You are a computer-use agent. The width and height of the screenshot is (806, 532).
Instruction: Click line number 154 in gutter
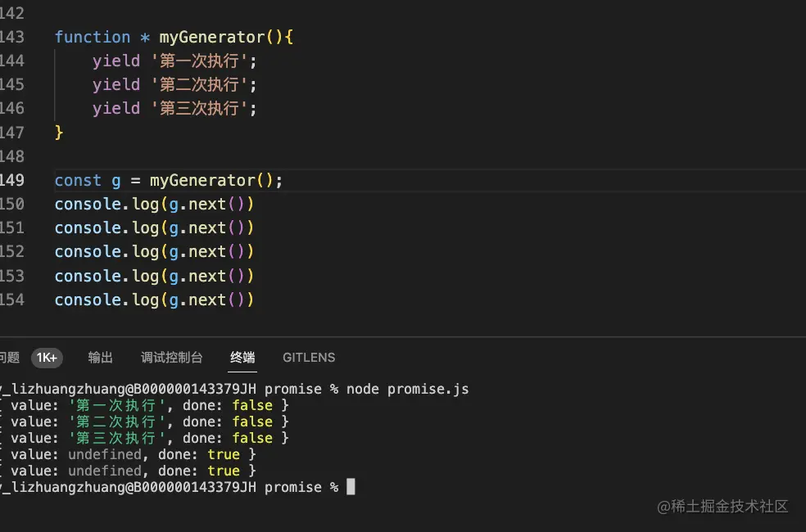[x=11, y=300]
